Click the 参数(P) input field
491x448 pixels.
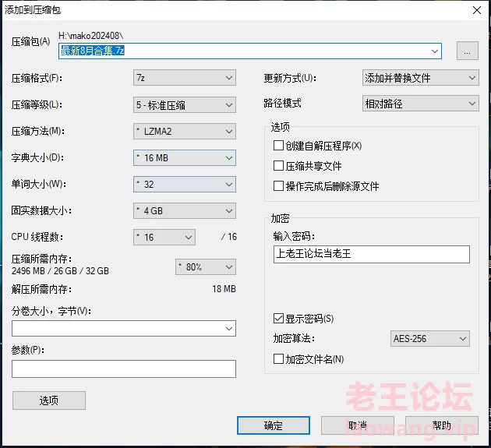pos(124,369)
